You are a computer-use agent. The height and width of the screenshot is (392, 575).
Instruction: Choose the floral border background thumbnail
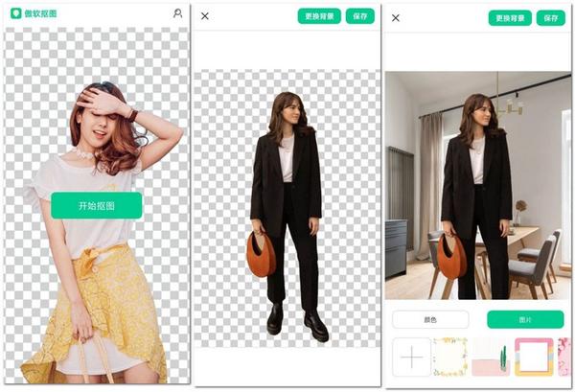click(x=450, y=357)
